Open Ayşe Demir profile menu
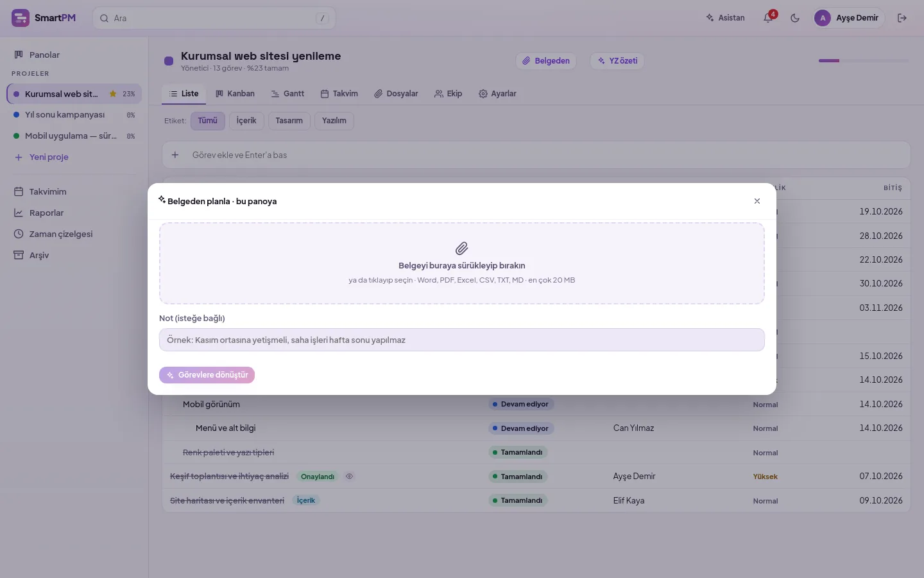The height and width of the screenshot is (578, 924). (x=849, y=18)
